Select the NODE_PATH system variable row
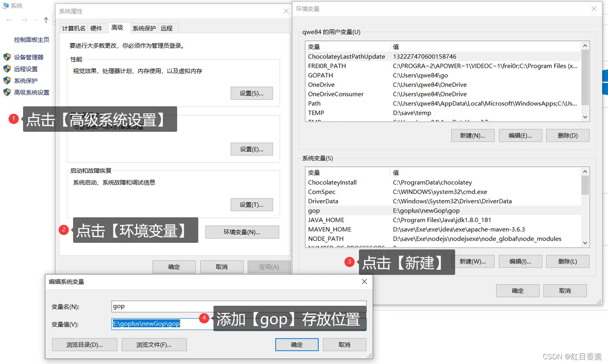Screen dimensions: 608x364 (443, 238)
